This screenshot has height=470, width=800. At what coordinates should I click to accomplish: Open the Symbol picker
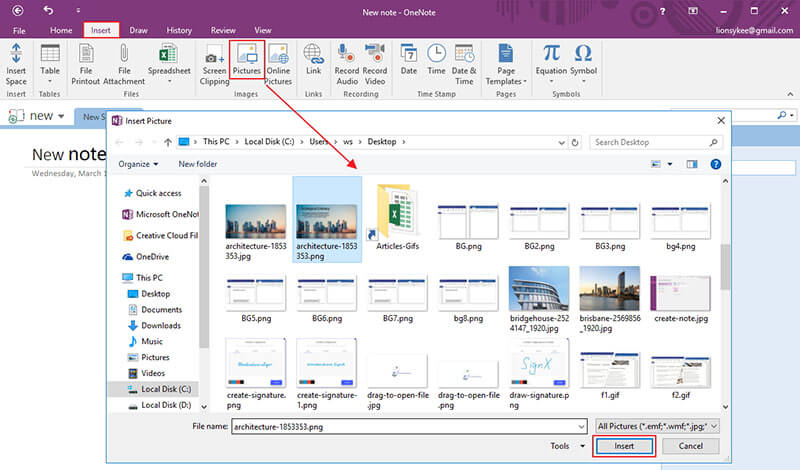pos(583,64)
